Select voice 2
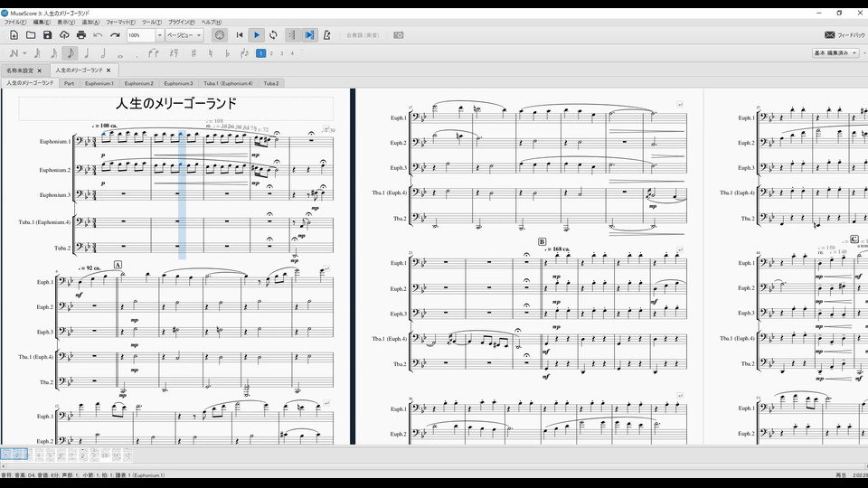Image resolution: width=868 pixels, height=488 pixels. click(x=271, y=53)
